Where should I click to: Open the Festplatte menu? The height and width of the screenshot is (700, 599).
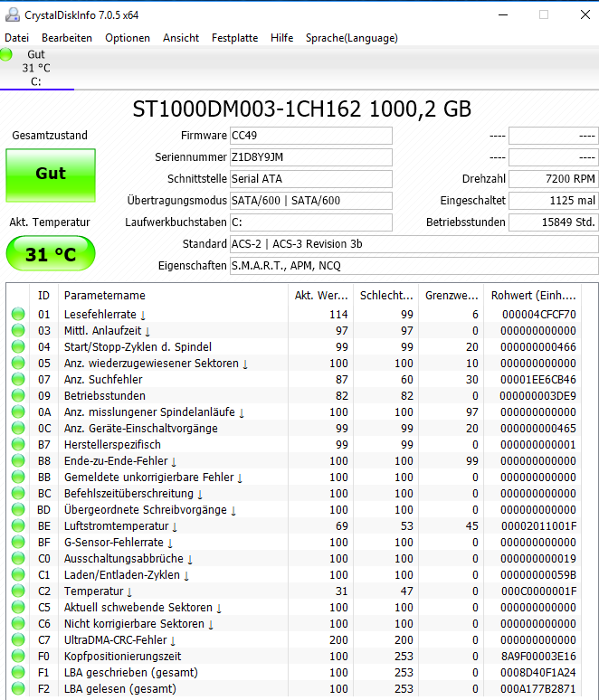tap(235, 38)
